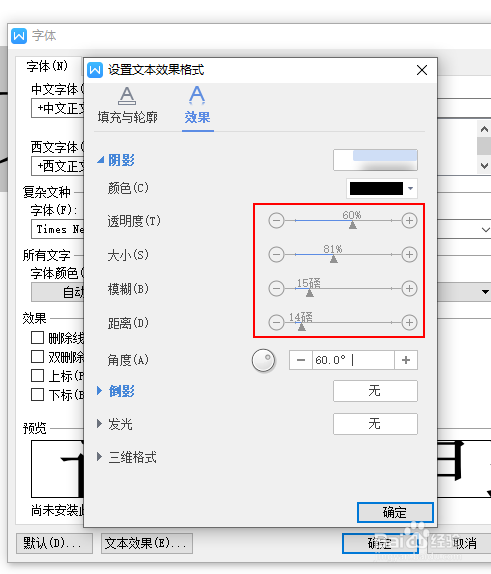Confirm text effect dialog with 确定
The image size is (491, 574).
(395, 512)
